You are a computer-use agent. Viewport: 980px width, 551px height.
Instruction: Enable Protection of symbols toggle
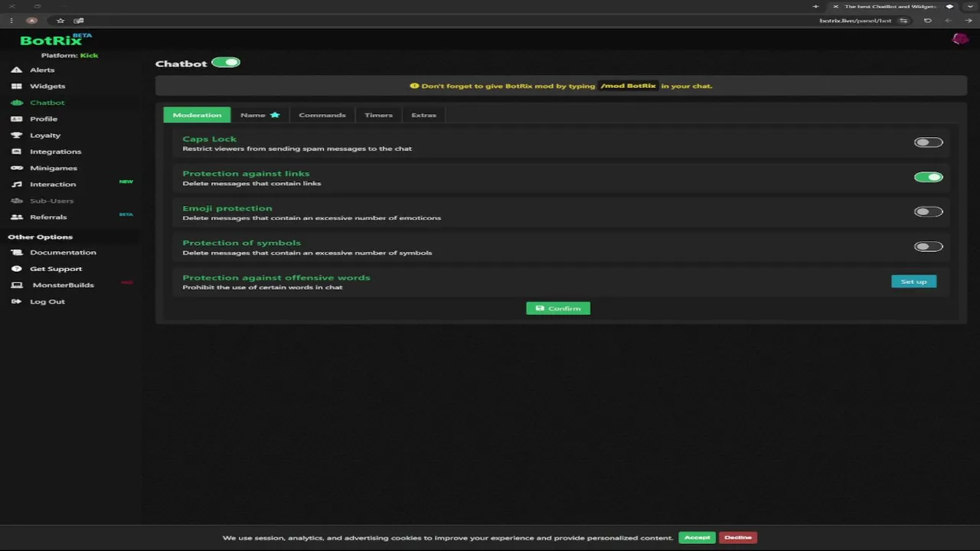tap(928, 246)
